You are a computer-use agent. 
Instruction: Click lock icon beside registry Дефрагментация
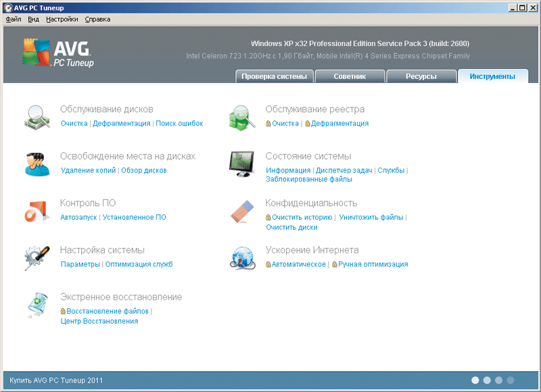308,124
